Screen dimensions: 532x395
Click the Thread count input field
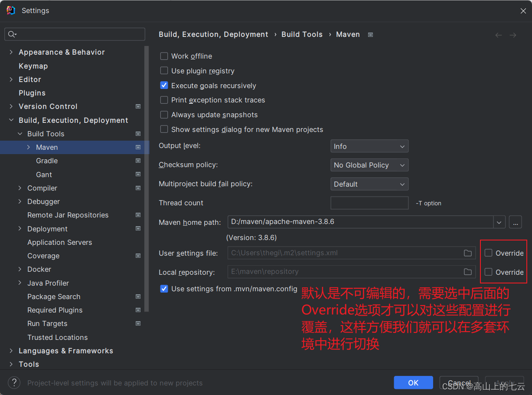click(x=369, y=203)
